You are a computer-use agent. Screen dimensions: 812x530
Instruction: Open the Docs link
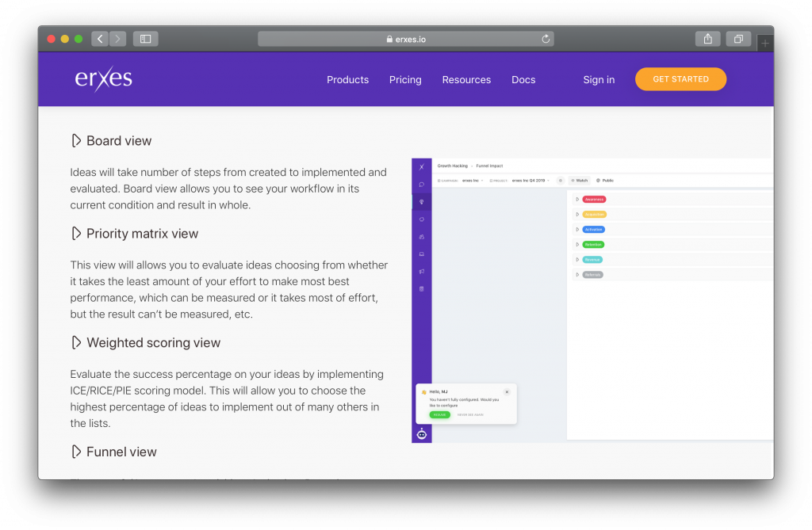tap(523, 80)
